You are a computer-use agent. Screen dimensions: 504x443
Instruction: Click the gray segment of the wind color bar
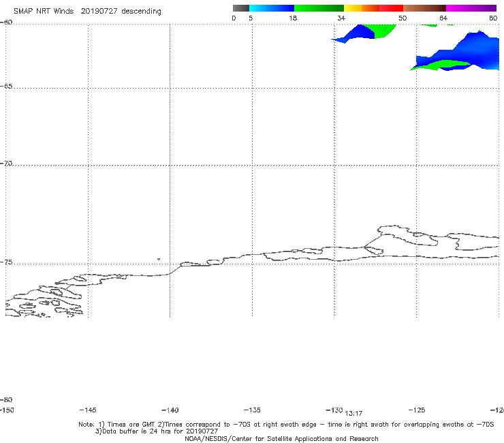(240, 8)
